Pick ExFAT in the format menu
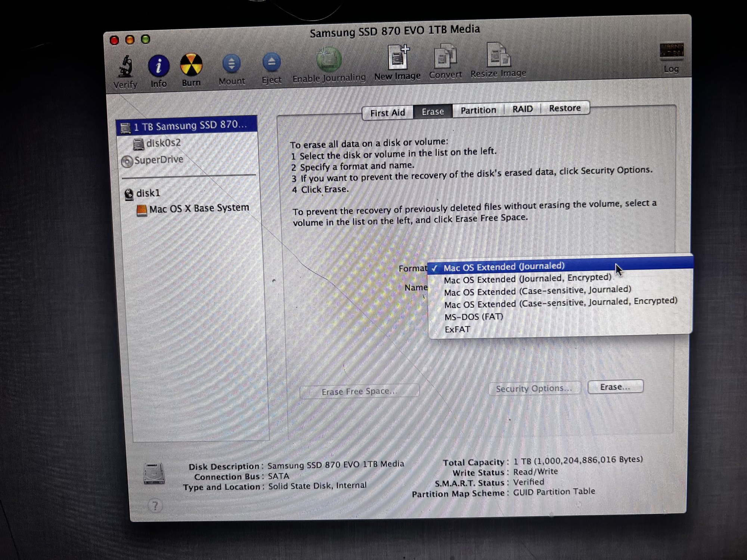The height and width of the screenshot is (560, 747). point(457,330)
